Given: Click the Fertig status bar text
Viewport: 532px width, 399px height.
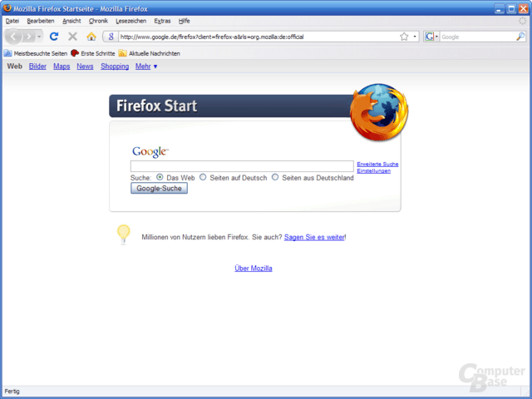Looking at the screenshot, I should pyautogui.click(x=12, y=392).
